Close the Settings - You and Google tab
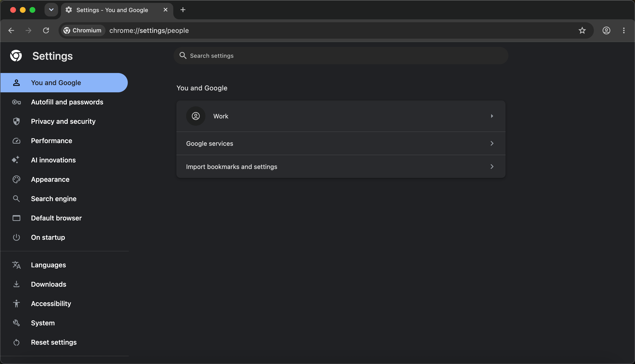 [x=166, y=10]
